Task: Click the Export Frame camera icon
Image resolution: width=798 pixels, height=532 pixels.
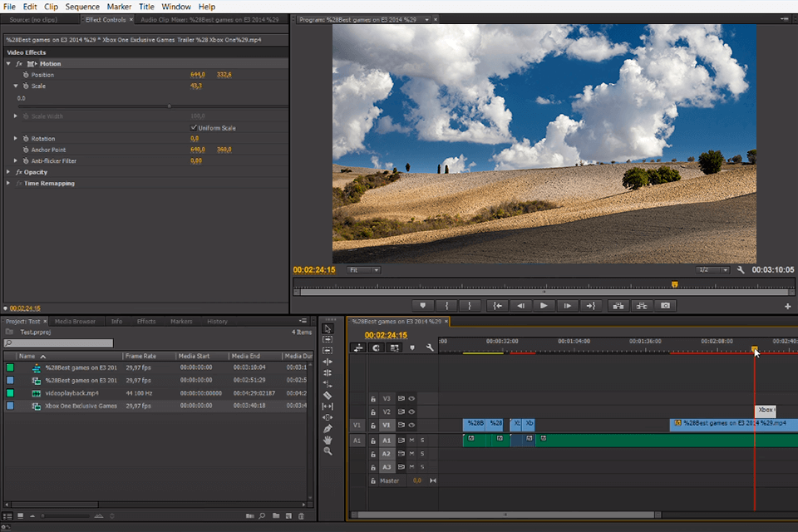Action: pos(664,305)
